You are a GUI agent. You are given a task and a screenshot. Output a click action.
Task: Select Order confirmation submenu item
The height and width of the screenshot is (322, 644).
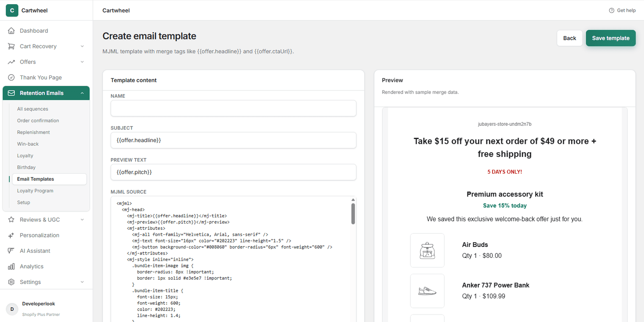[x=49, y=121]
